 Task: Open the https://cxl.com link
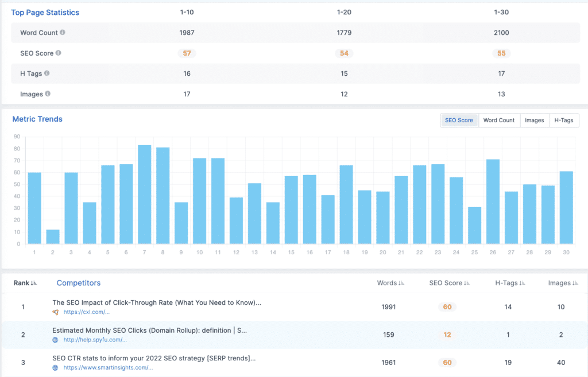click(x=86, y=312)
